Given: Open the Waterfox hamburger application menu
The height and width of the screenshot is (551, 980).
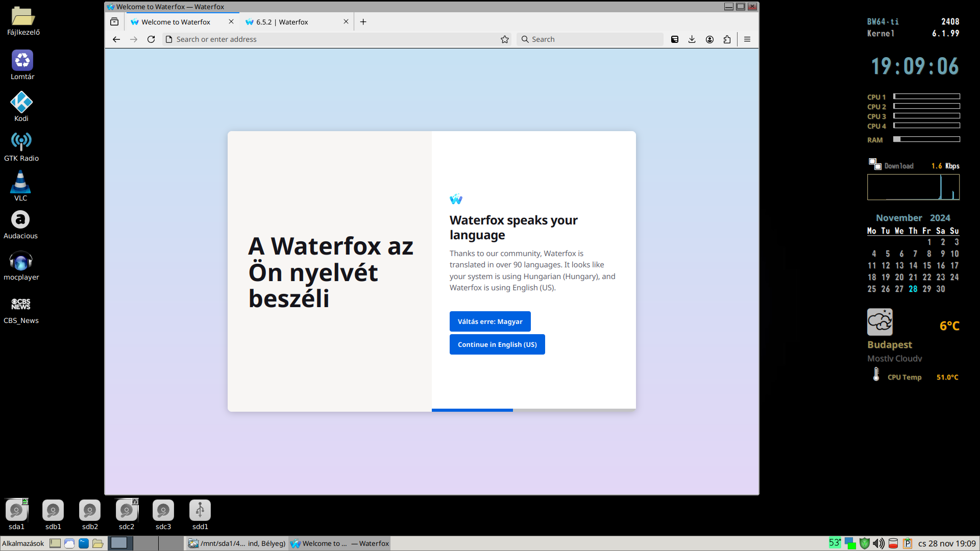Looking at the screenshot, I should pos(747,39).
